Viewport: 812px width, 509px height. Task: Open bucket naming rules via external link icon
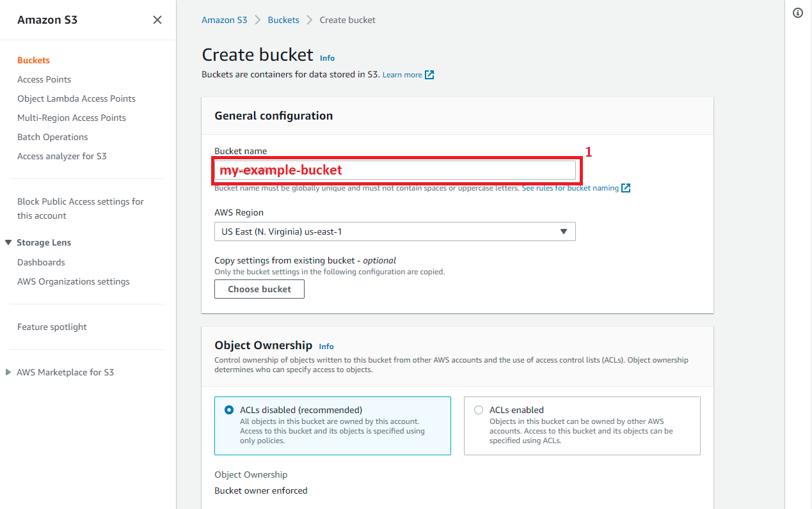[625, 187]
